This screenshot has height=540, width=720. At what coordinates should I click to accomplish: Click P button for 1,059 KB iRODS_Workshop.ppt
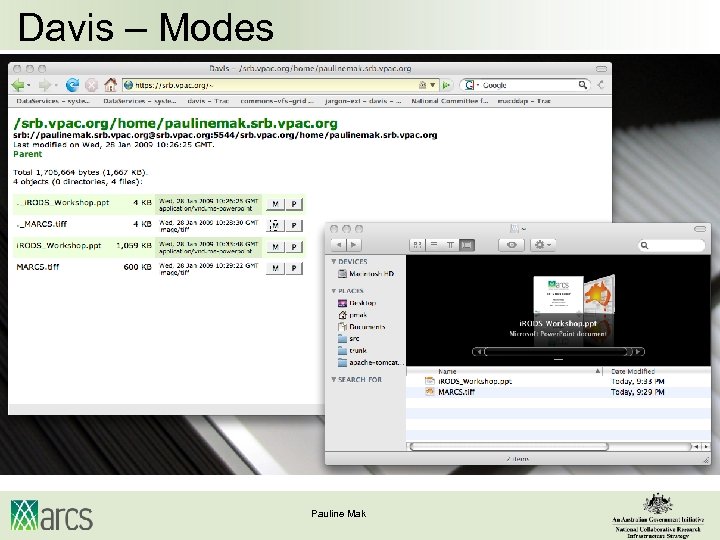point(294,247)
